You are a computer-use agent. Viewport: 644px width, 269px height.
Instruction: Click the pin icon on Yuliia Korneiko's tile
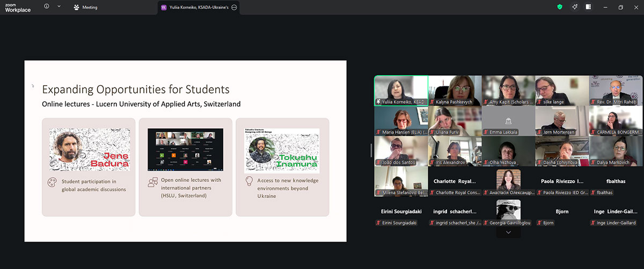tap(378, 101)
